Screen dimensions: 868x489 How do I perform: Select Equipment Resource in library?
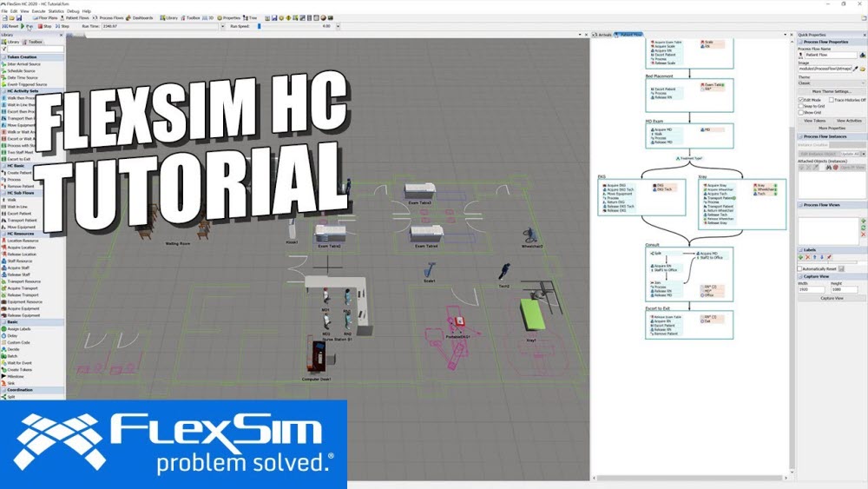pyautogui.click(x=24, y=301)
